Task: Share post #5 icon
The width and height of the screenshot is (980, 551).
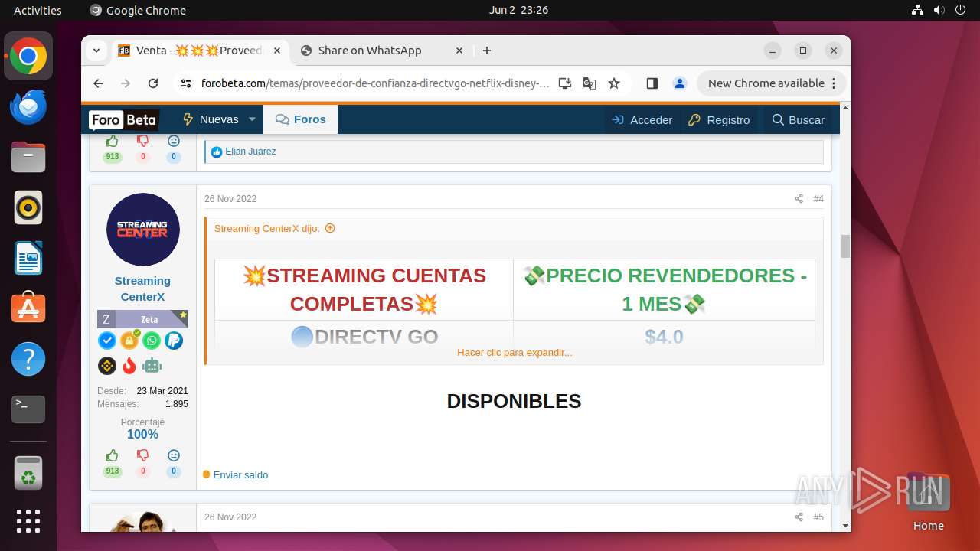Action: coord(799,517)
